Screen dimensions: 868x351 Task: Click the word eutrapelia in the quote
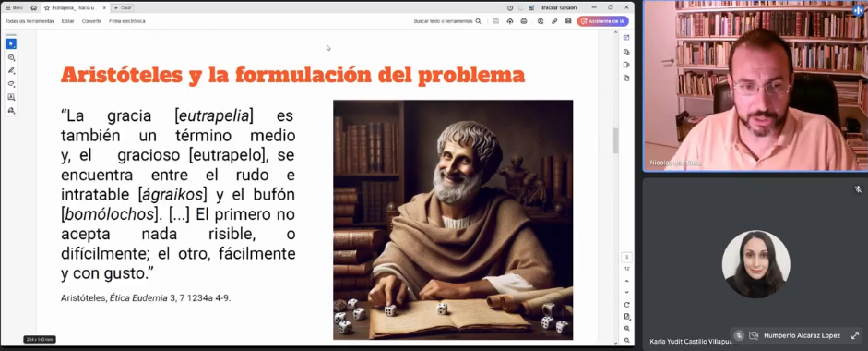coord(214,115)
